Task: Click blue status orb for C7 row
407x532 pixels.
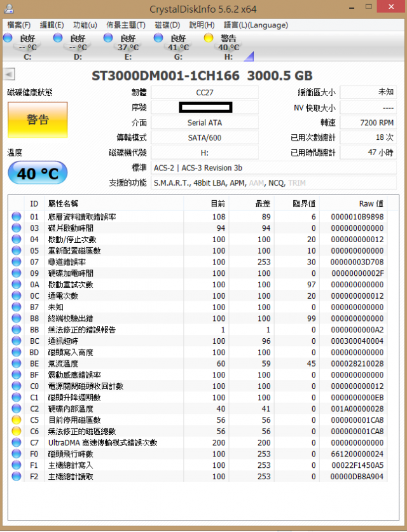Action: point(17,442)
